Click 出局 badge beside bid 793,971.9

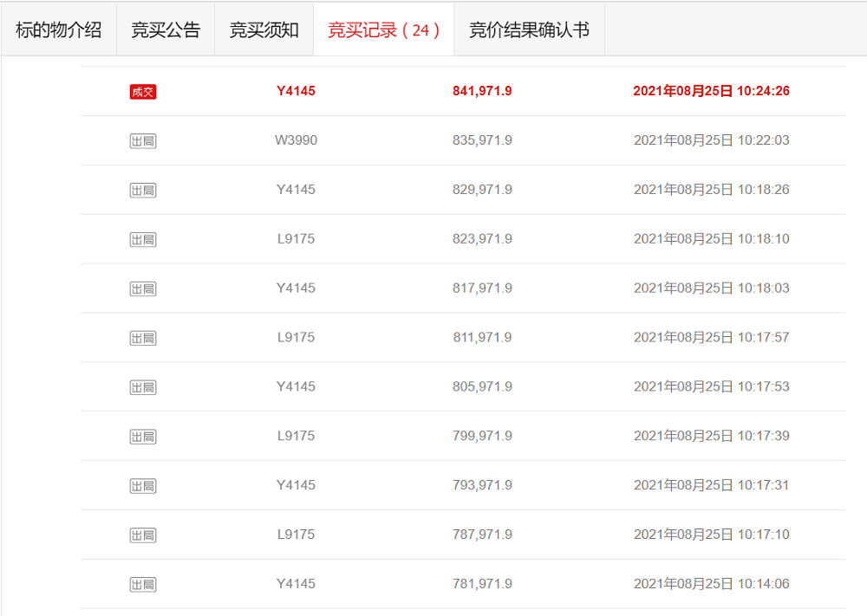[143, 486]
